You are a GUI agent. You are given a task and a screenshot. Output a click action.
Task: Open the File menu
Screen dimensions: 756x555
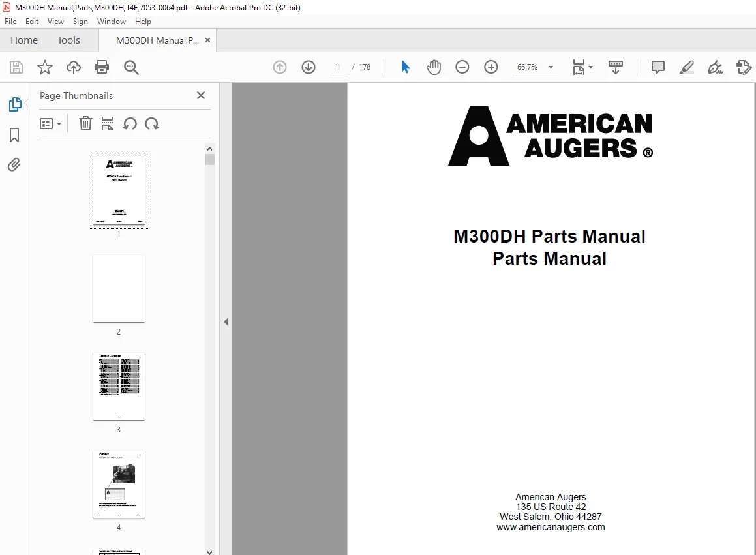(10, 22)
